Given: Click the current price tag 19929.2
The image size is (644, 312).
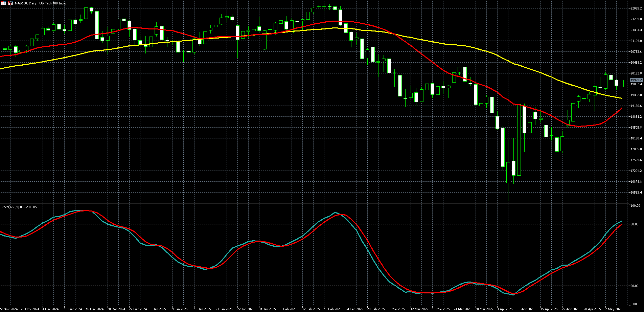Looking at the screenshot, I should pos(636,80).
